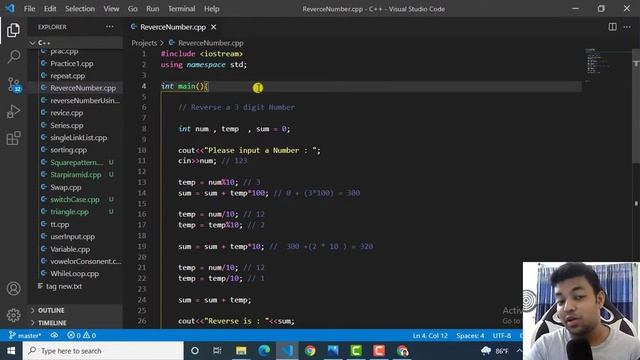Select the ReverceNumber.cpp editor tab
The image size is (640, 360).
[173, 27]
